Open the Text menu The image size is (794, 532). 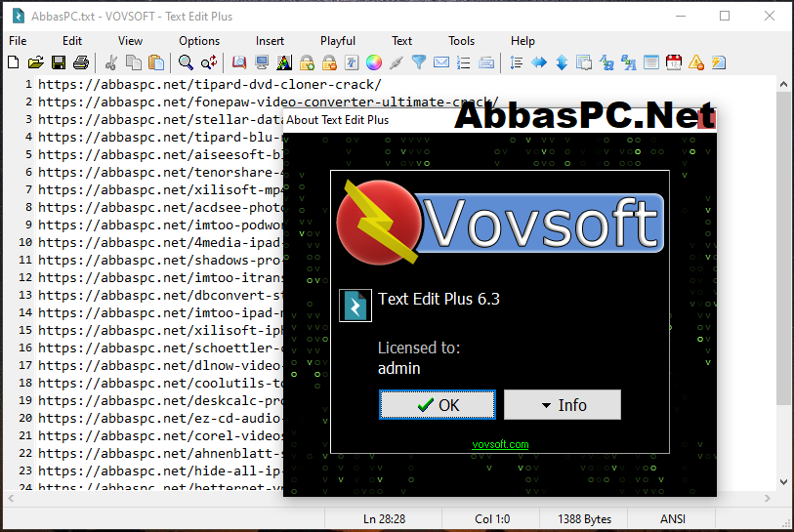click(401, 41)
